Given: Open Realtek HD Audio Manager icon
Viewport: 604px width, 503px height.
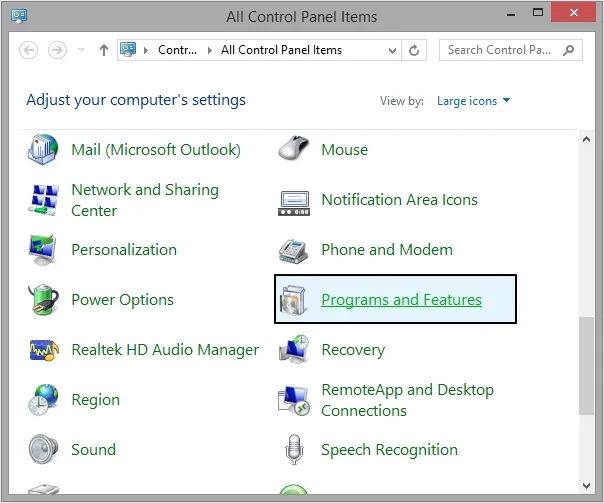Looking at the screenshot, I should (44, 350).
